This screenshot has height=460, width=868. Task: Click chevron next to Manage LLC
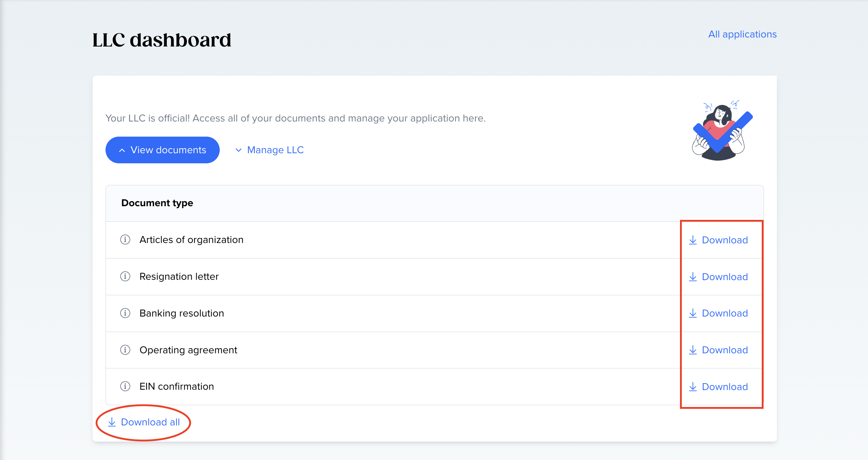point(238,150)
